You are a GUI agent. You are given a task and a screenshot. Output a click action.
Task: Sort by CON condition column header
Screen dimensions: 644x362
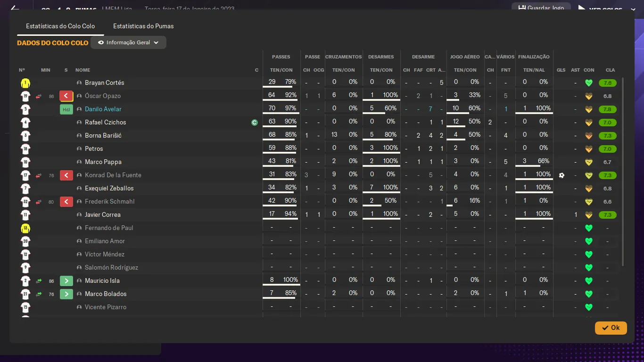pyautogui.click(x=589, y=70)
